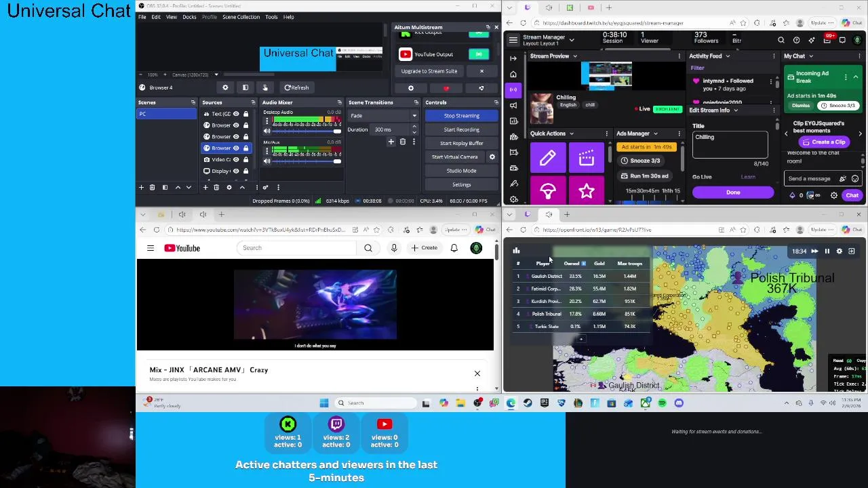
Task: Toggle eye of the selected Browser source
Action: (236, 148)
